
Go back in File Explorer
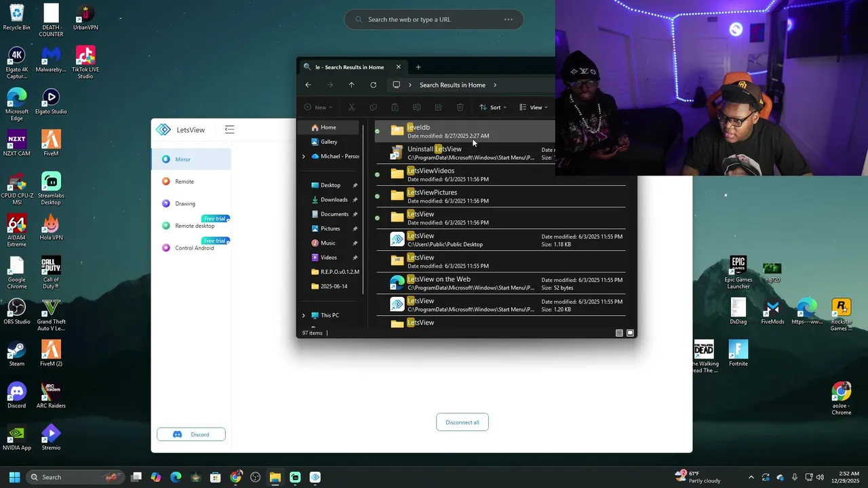click(x=308, y=85)
